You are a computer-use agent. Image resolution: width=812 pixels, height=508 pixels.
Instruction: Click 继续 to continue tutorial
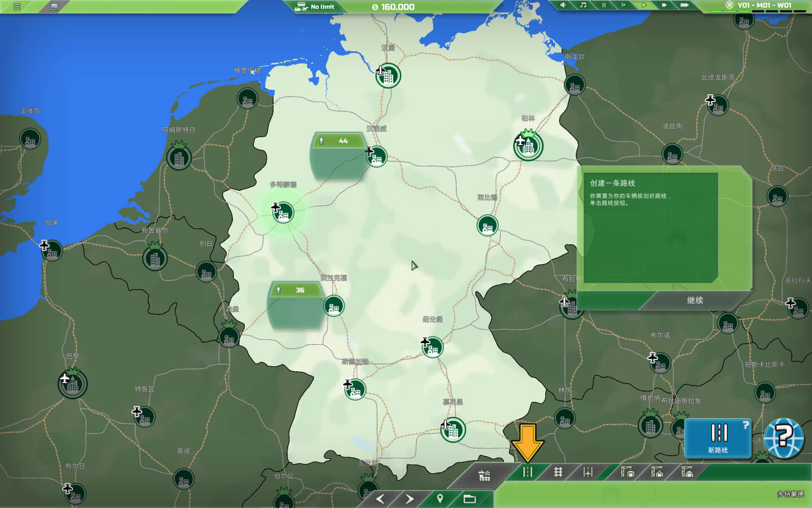[695, 300]
